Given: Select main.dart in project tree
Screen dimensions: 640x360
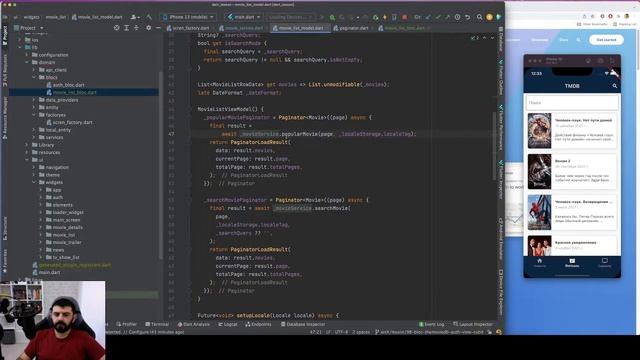Looking at the screenshot, I should coord(46,272).
